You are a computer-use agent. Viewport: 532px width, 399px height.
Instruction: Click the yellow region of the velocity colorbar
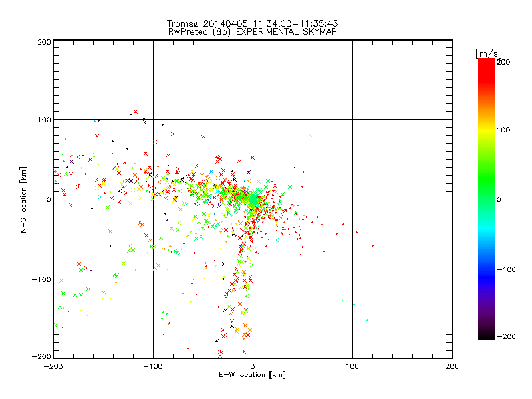coord(487,130)
